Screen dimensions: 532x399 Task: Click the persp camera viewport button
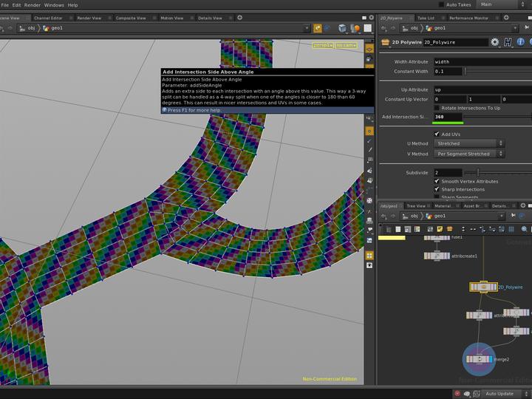click(x=322, y=45)
